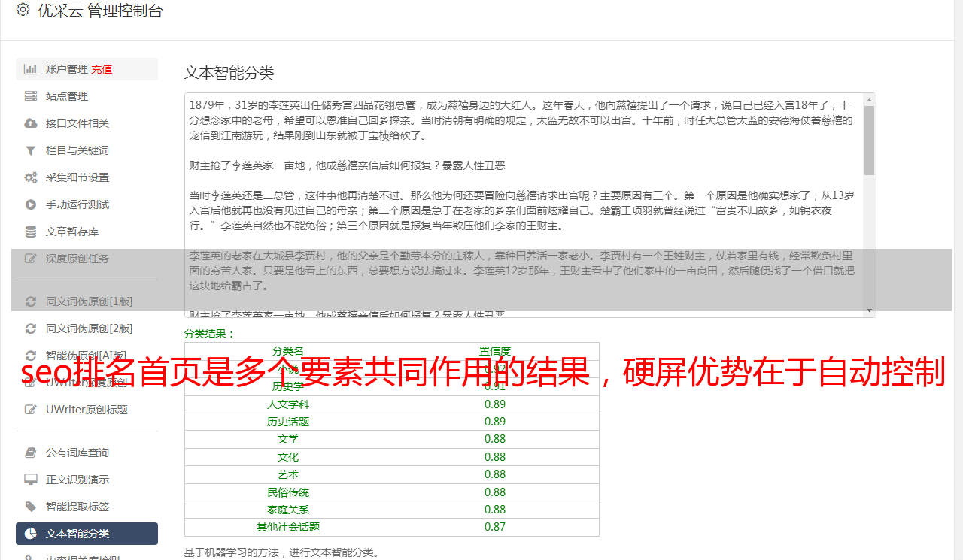963x560 pixels.
Task: Click the 分类名 column header
Action: coord(288,351)
